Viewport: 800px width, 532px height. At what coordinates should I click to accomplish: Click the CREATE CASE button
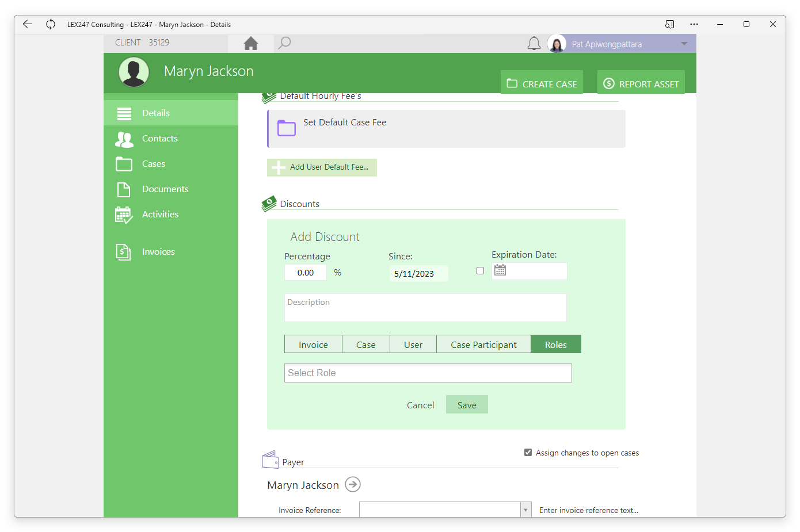pos(542,83)
